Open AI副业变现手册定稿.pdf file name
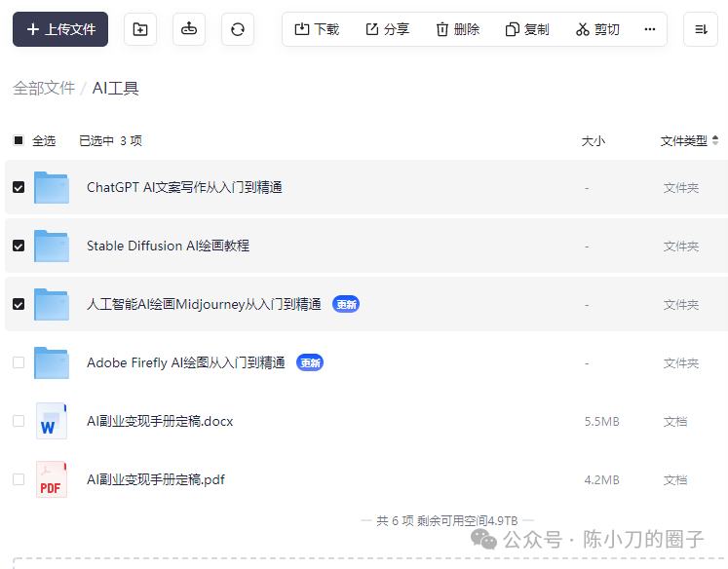Viewport: 728px width, 569px height. [x=156, y=479]
